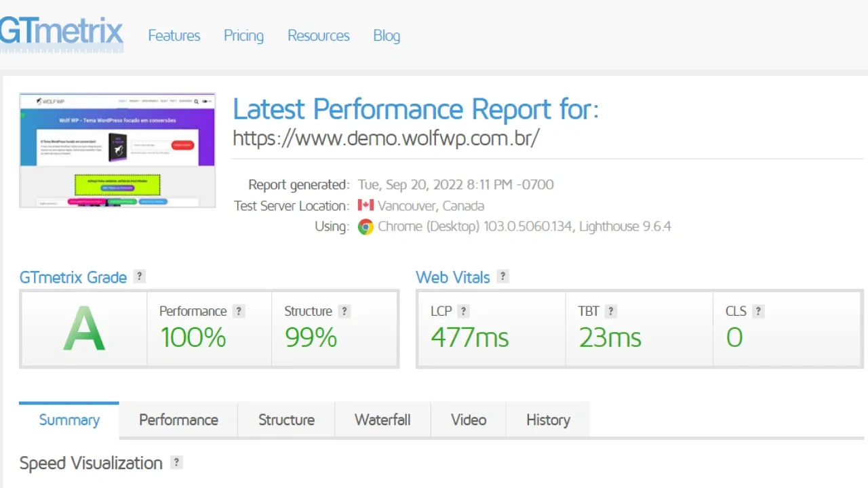Click the 23ms TBT value
Image resolution: width=868 pixels, height=488 pixels.
tap(610, 338)
